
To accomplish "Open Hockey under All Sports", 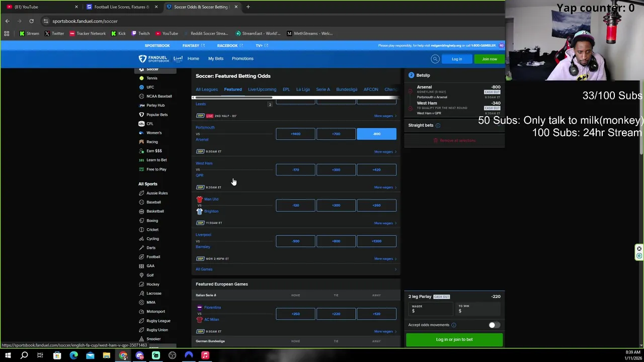I will tap(153, 284).
